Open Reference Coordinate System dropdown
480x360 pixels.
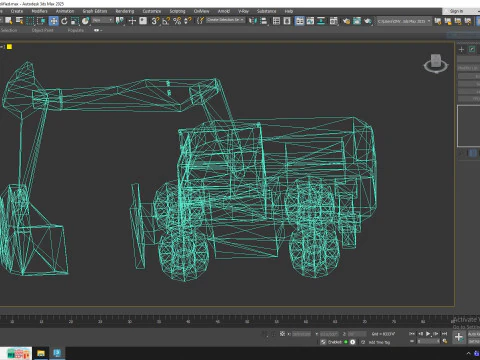pos(103,21)
